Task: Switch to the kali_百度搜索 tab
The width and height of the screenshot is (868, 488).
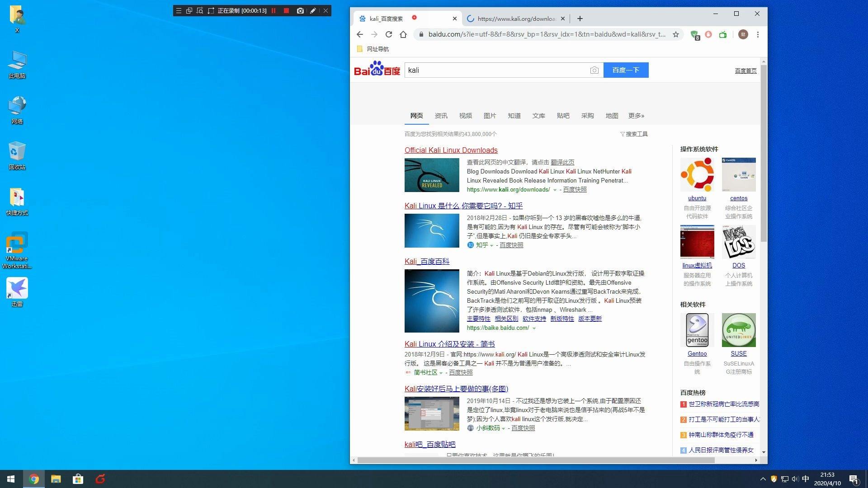Action: (407, 19)
